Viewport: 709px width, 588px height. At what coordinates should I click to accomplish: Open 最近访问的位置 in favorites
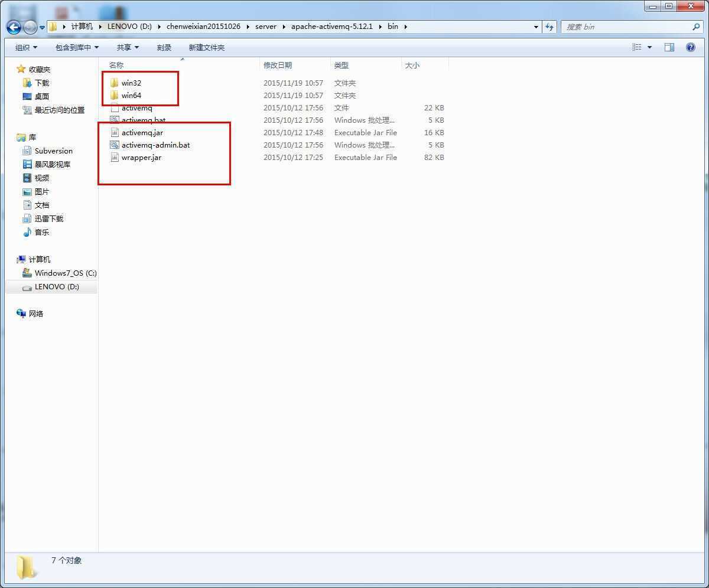click(x=59, y=110)
